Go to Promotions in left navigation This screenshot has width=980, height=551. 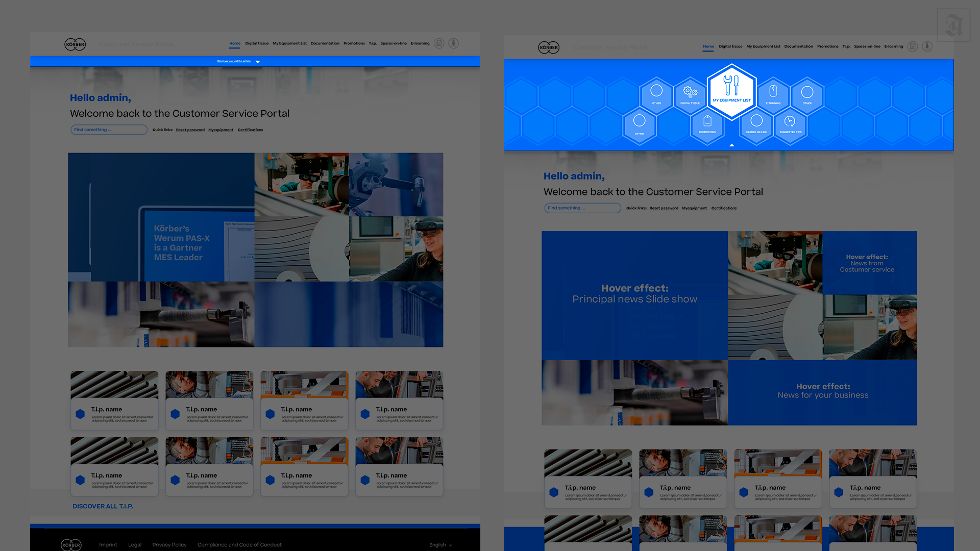click(x=354, y=43)
